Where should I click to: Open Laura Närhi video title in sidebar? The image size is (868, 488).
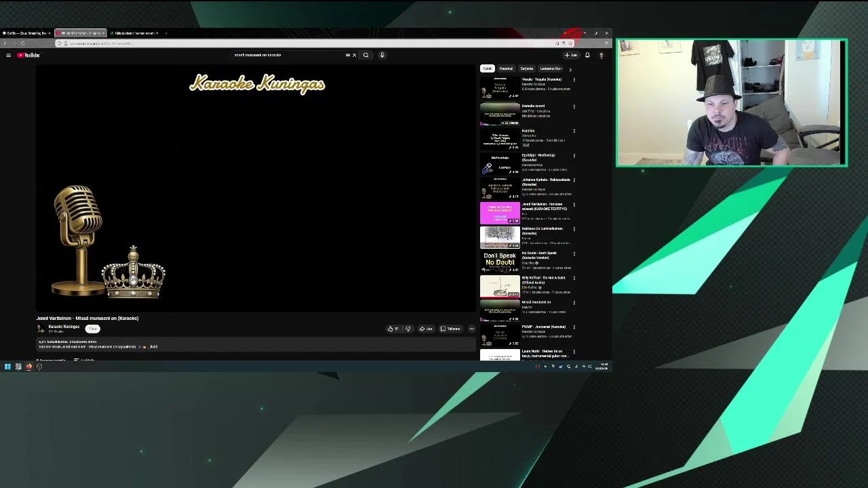point(545,353)
